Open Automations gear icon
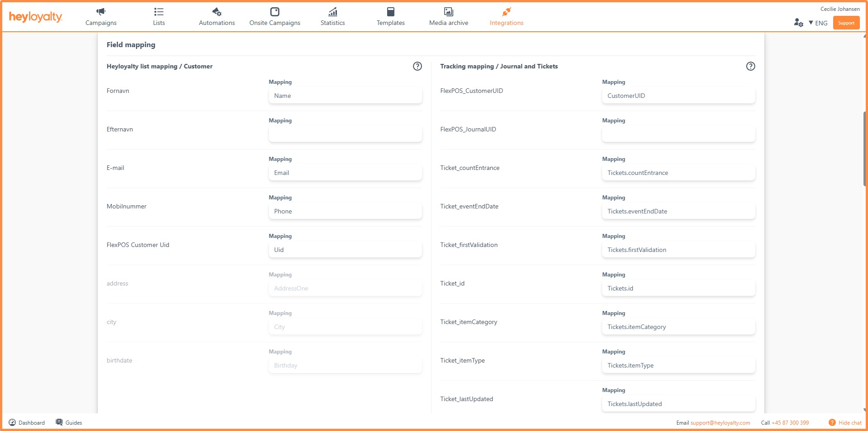The width and height of the screenshot is (868, 431). [x=216, y=12]
